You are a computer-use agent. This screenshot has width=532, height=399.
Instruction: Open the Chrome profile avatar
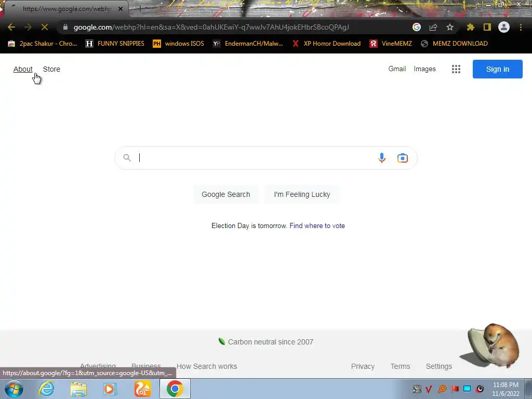pyautogui.click(x=504, y=27)
